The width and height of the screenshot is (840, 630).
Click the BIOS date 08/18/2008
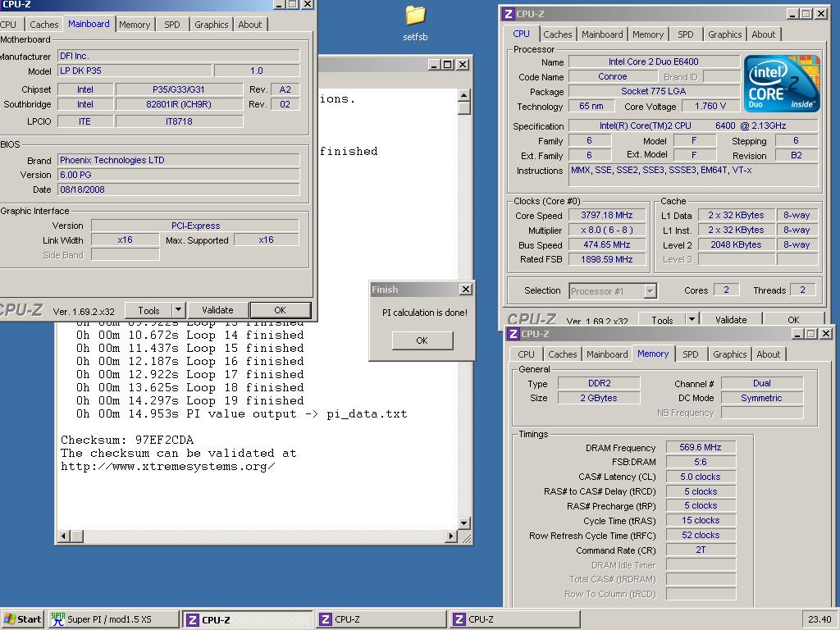click(x=178, y=189)
